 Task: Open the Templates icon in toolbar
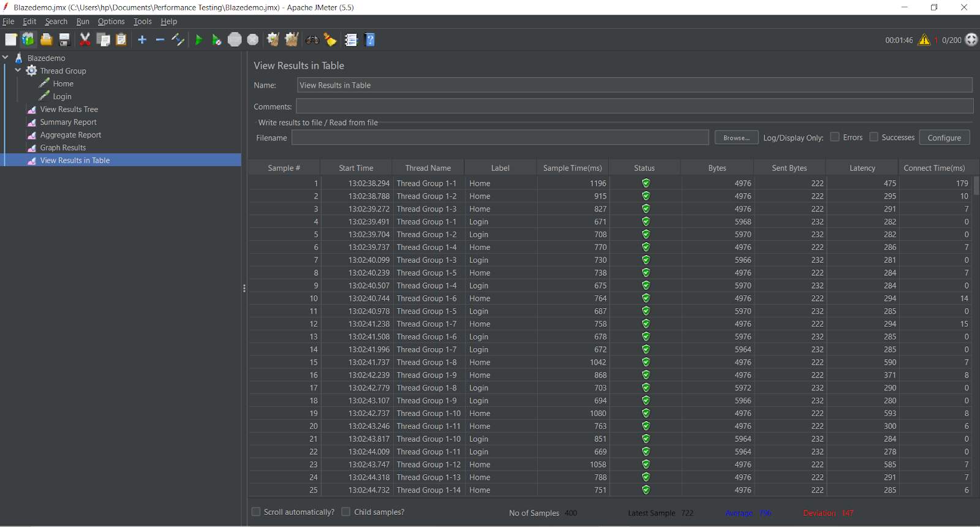point(28,40)
